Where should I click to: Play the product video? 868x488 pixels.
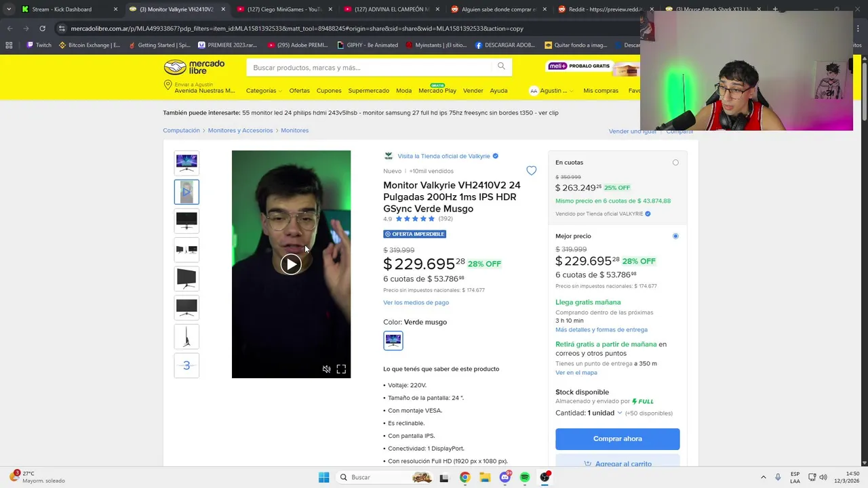(291, 264)
